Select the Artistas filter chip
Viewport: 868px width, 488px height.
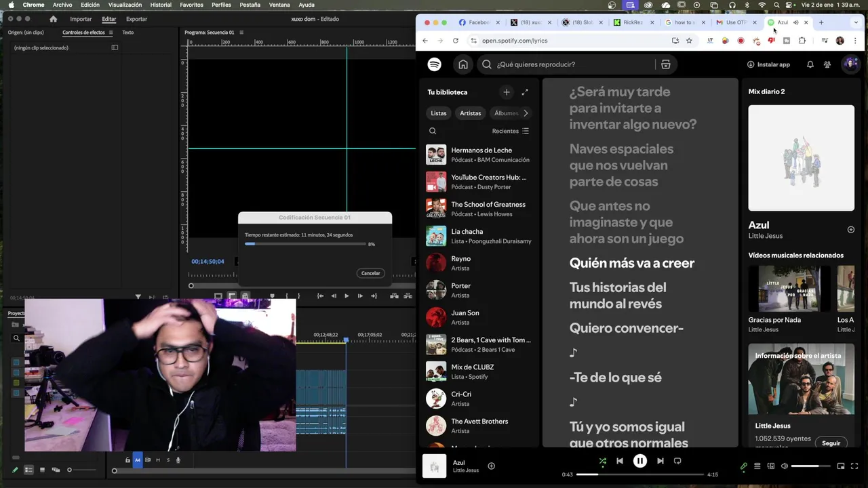point(470,113)
